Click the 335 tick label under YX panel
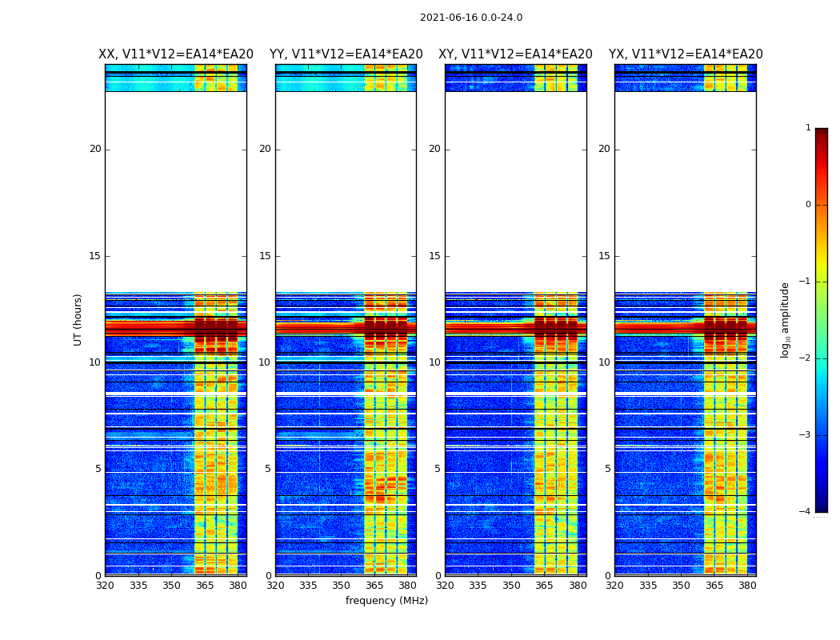 pyautogui.click(x=648, y=586)
